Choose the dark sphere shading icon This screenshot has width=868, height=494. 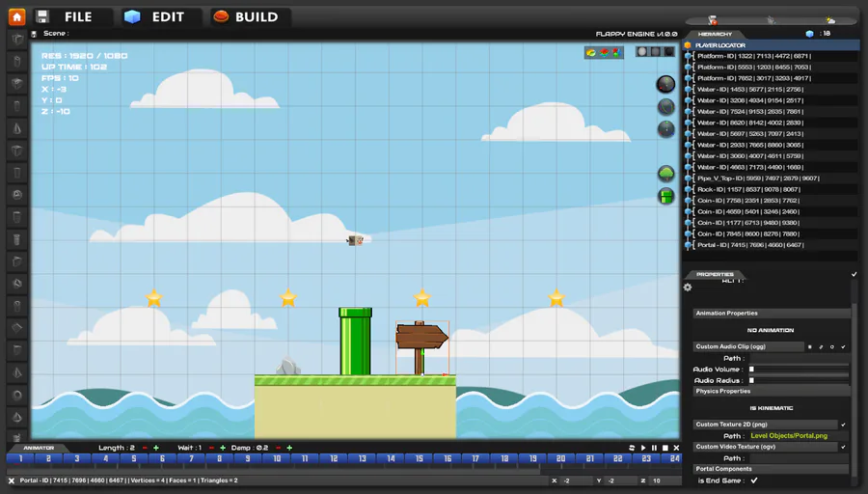point(668,51)
